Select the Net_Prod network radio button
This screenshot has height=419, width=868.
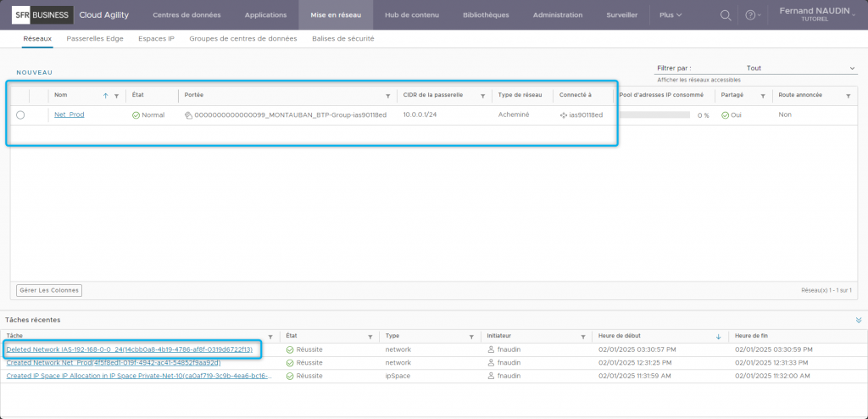(x=20, y=115)
